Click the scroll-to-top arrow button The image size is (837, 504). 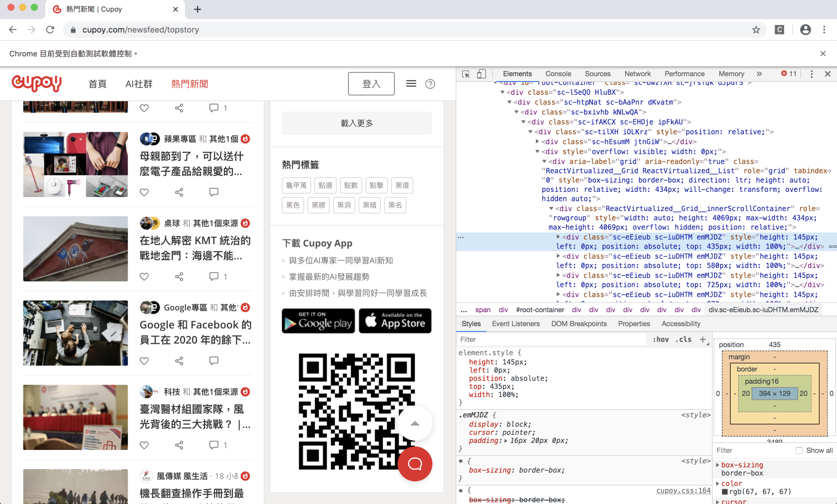pos(415,423)
